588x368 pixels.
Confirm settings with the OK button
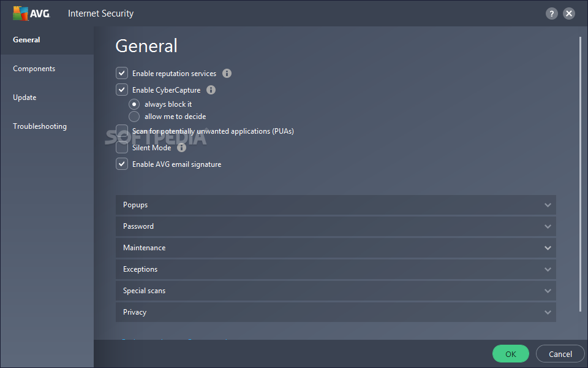pyautogui.click(x=510, y=354)
